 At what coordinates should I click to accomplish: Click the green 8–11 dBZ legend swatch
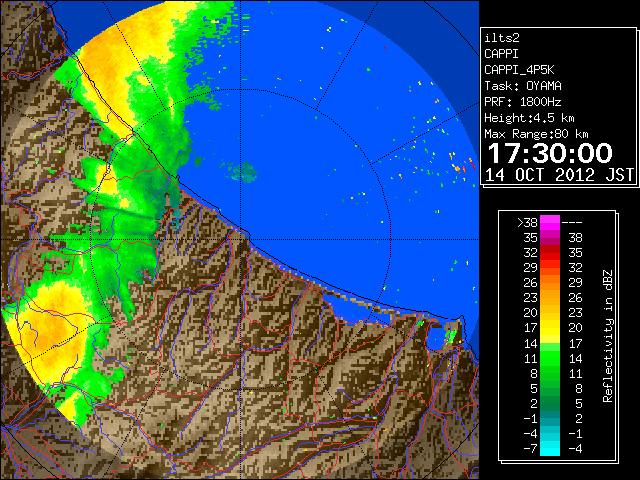550,373
